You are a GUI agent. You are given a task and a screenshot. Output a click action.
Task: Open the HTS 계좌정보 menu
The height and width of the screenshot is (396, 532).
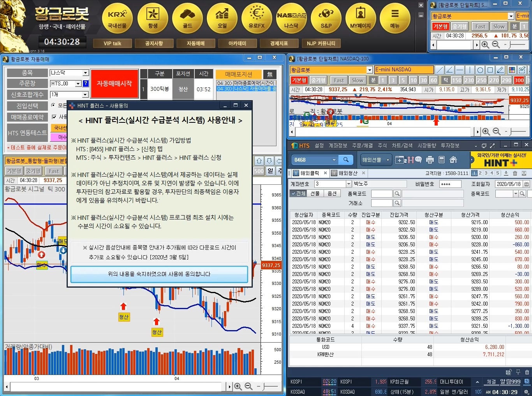point(338,145)
